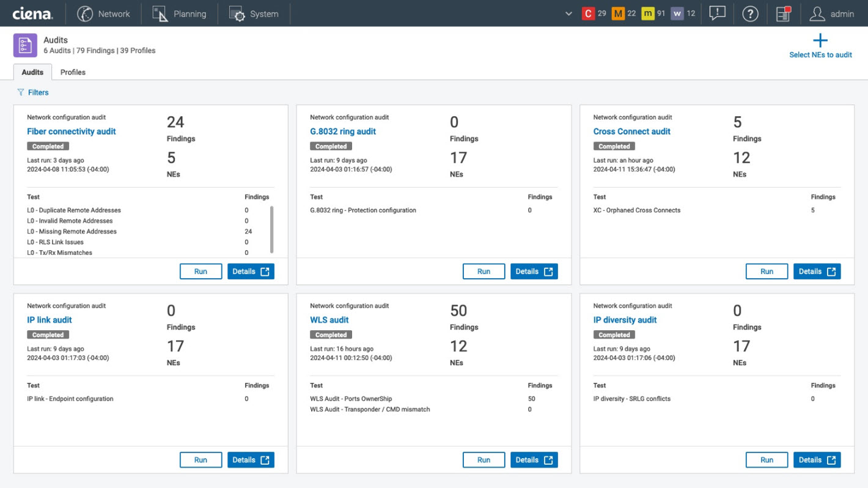
Task: Click the Ciena logo
Action: [x=32, y=13]
